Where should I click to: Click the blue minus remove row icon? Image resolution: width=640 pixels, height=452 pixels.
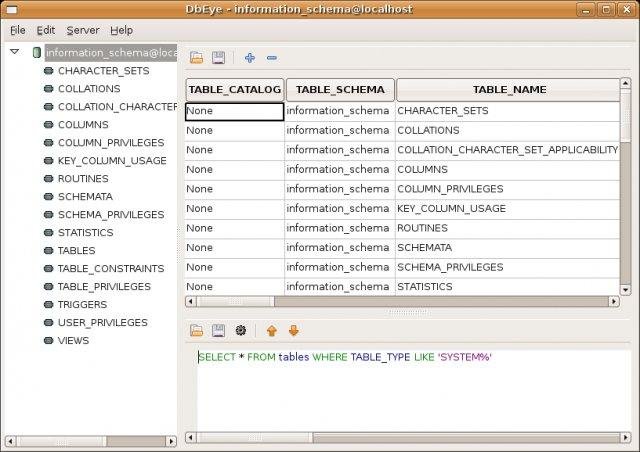click(272, 58)
